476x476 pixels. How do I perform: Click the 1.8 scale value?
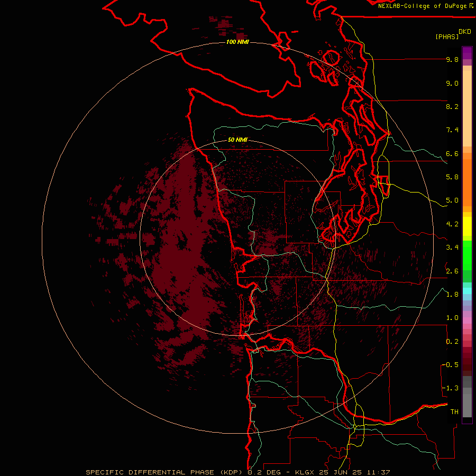point(452,295)
